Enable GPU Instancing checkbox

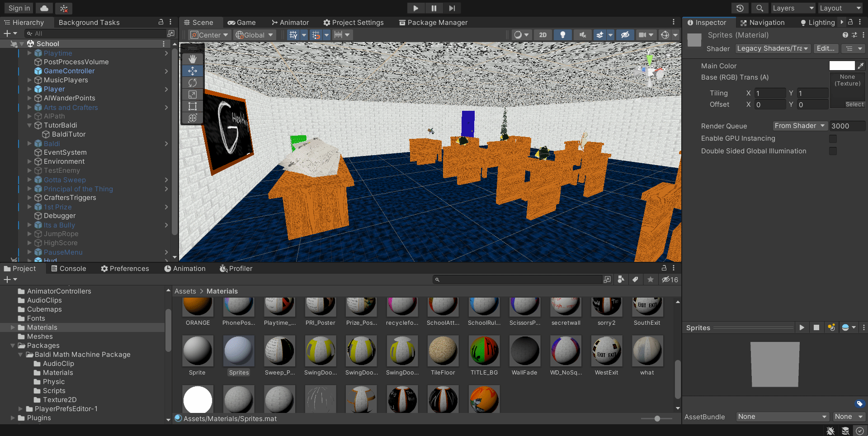tap(833, 138)
